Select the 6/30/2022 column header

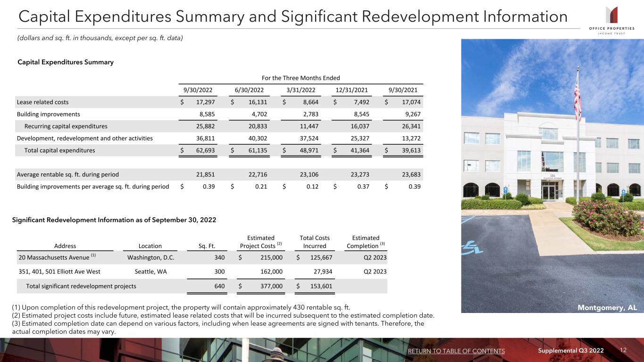pyautogui.click(x=249, y=90)
